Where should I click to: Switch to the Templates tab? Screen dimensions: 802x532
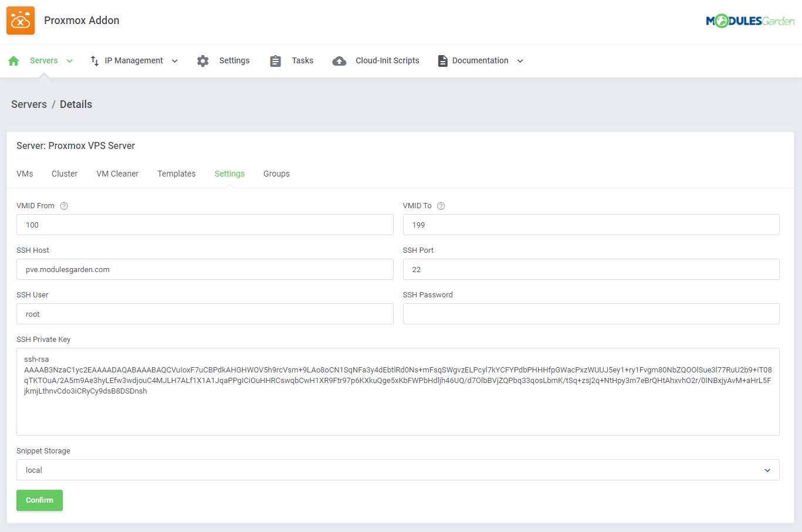pos(177,174)
